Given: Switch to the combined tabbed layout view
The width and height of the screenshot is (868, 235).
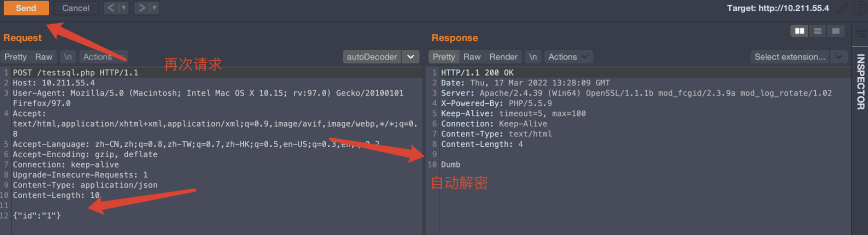Looking at the screenshot, I should click(x=835, y=31).
